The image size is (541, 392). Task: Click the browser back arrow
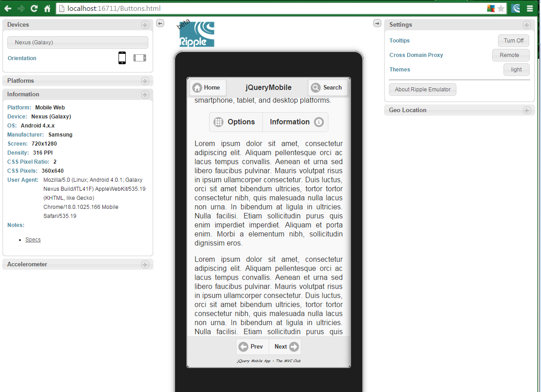coord(8,9)
